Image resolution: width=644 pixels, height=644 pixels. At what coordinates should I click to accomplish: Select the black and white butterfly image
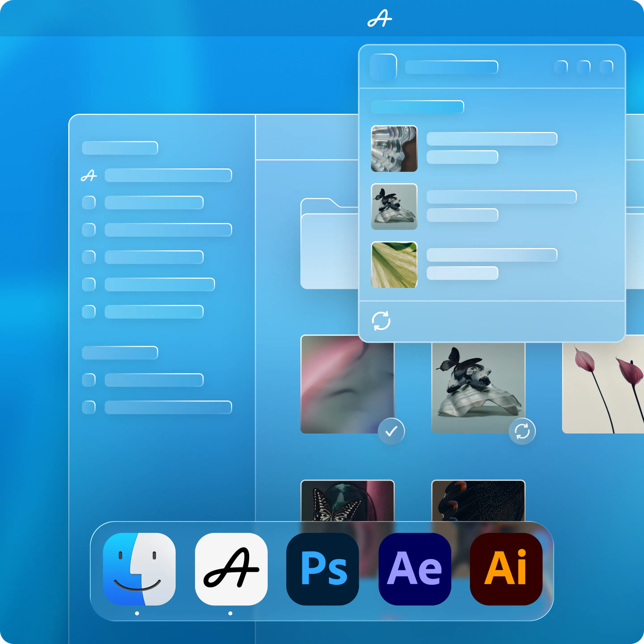coord(347,500)
